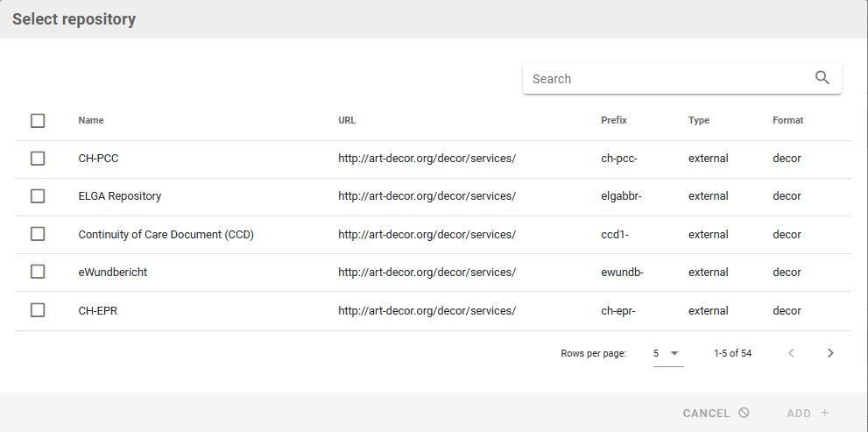Sort by the Prefix column header
Viewport: 868px width, 432px height.
tap(613, 121)
